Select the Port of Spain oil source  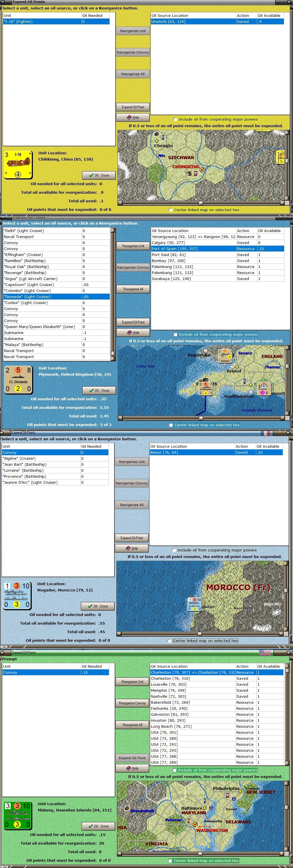click(x=218, y=249)
